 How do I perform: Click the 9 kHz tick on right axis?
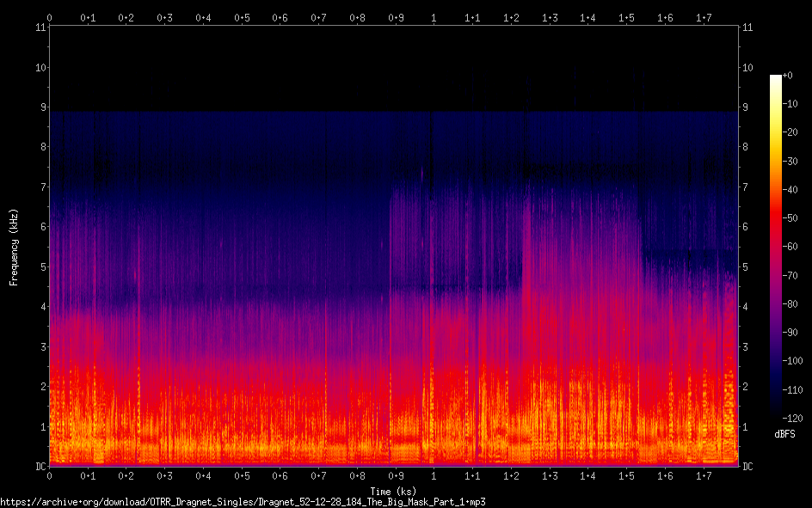[x=746, y=107]
